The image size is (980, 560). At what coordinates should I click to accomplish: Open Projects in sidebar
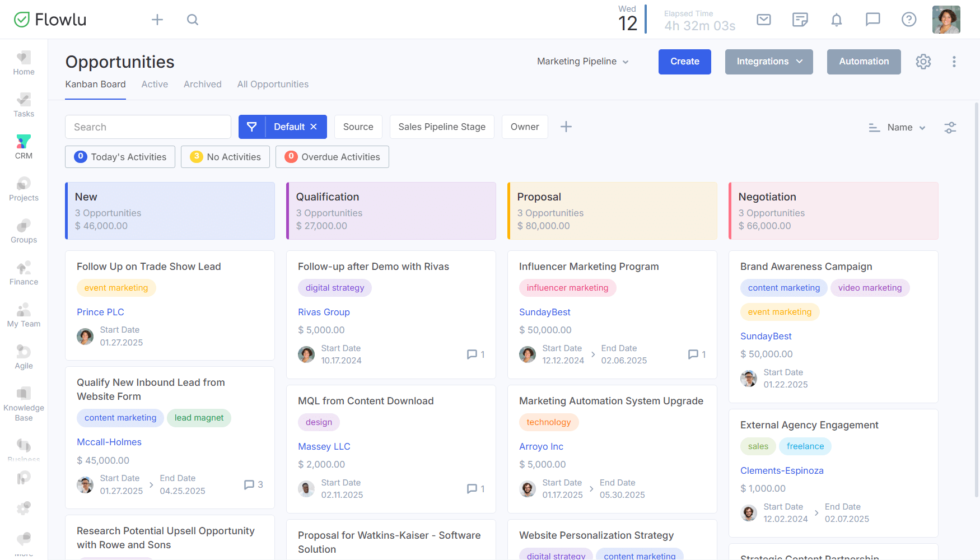point(24,189)
